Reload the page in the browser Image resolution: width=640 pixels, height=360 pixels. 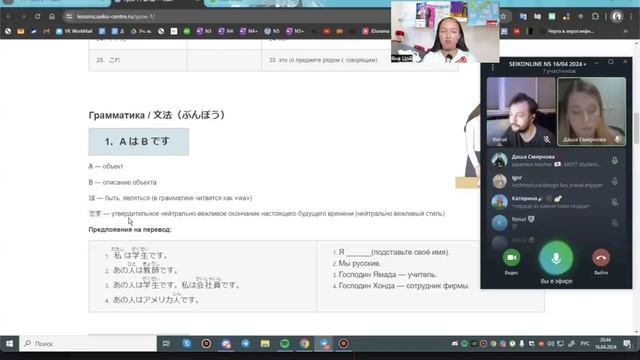tap(38, 16)
